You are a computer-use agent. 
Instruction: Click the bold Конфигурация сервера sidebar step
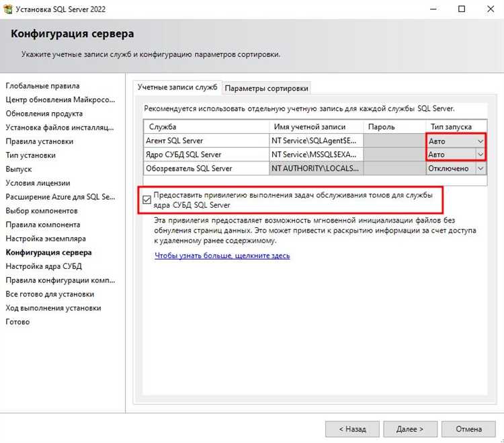coord(48,252)
